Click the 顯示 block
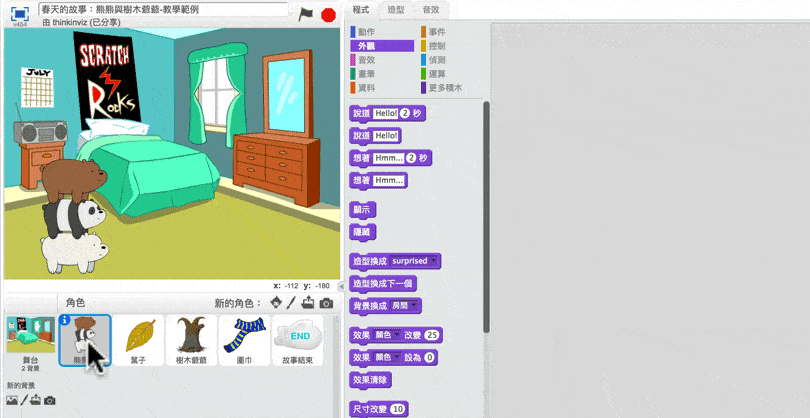Screen dimensions: 810x418 [x=363, y=210]
